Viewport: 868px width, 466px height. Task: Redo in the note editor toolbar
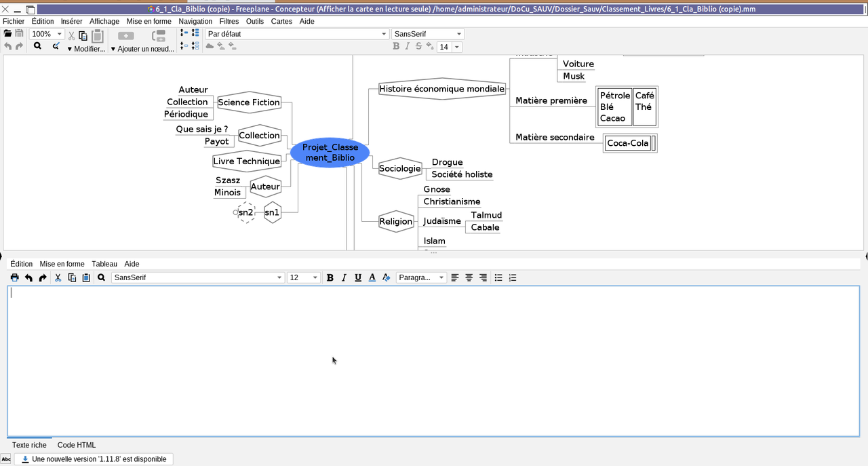[x=43, y=277]
